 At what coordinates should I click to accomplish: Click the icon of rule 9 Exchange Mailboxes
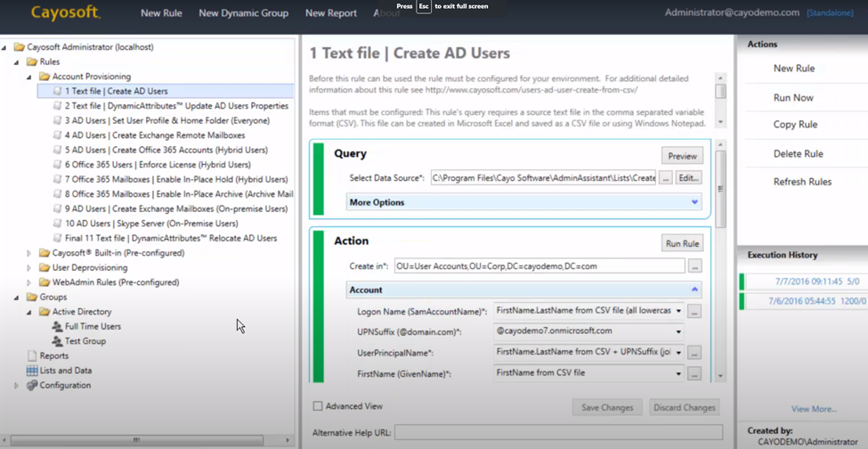(58, 208)
